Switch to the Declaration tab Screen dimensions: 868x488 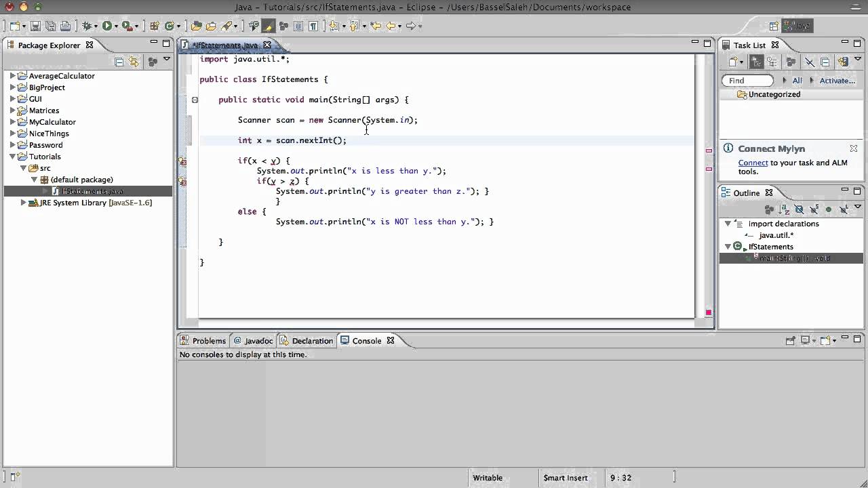[x=307, y=341]
